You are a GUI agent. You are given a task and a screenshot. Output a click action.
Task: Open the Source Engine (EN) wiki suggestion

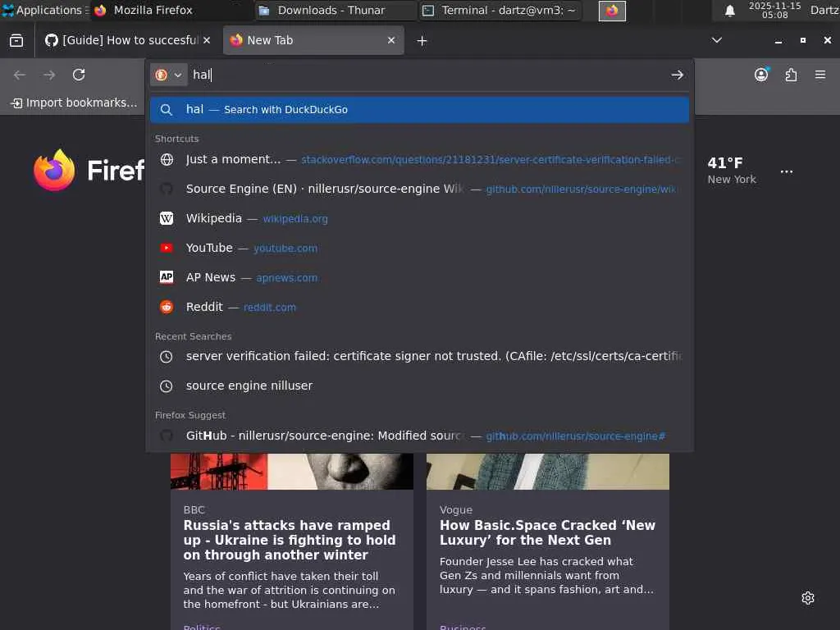[x=419, y=189]
